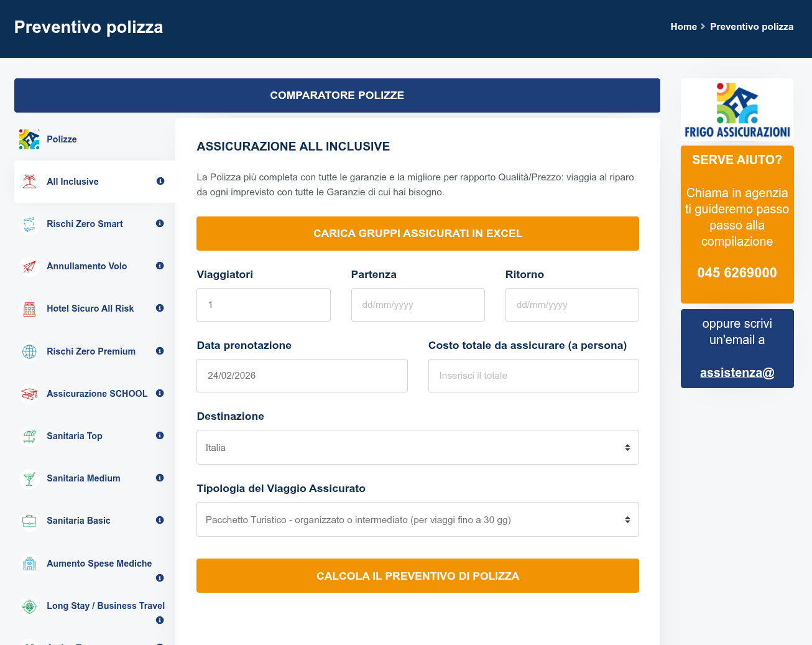Click the Hotel Sicuro All Risk building icon

[x=29, y=309]
